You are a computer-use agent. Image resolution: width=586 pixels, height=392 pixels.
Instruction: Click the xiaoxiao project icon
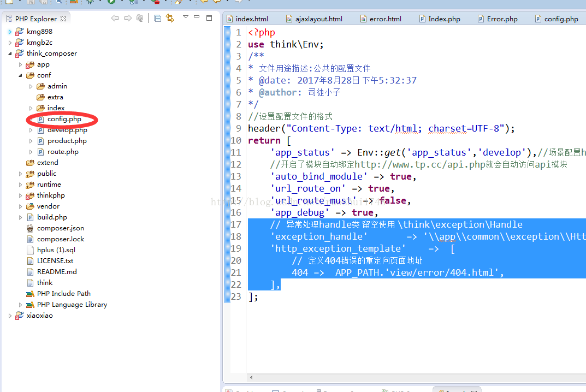click(20, 316)
